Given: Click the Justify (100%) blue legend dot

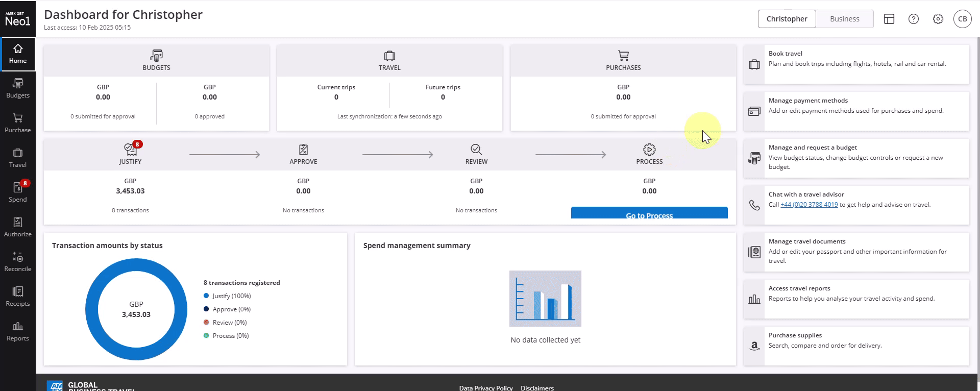Looking at the screenshot, I should tap(206, 296).
